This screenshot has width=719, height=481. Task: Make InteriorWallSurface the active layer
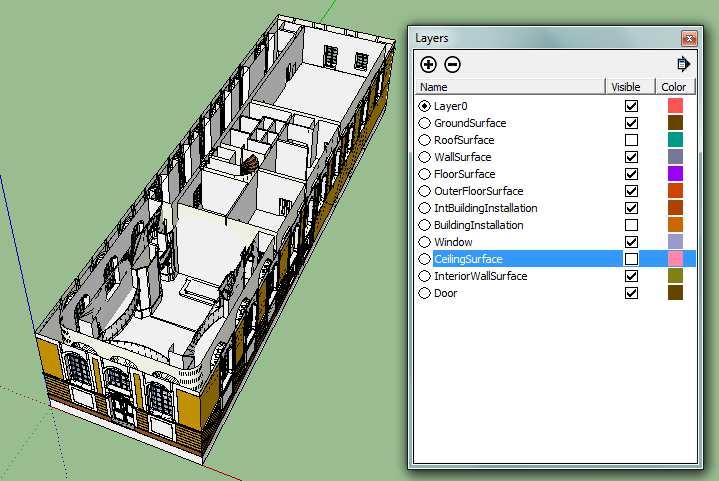[425, 276]
